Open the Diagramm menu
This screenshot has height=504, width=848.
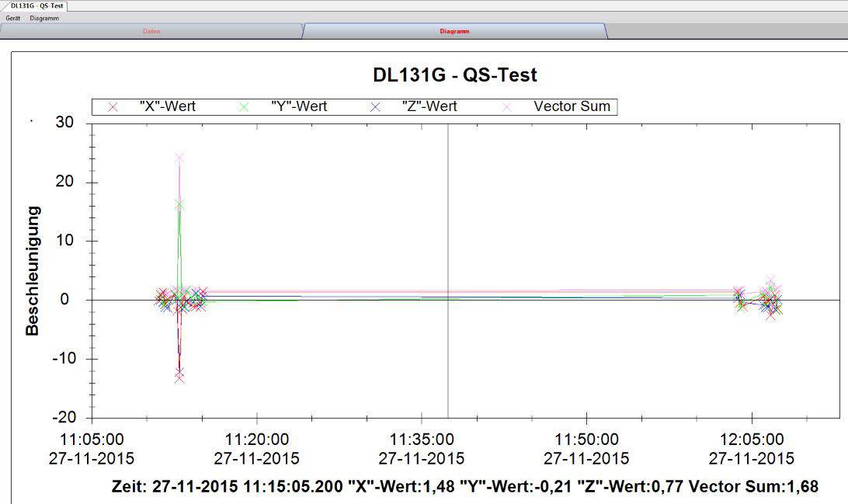coord(44,17)
